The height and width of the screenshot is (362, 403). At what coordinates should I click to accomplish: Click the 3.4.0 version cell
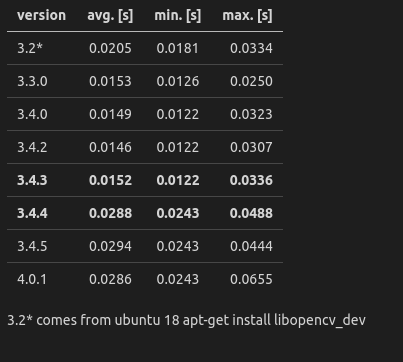[32, 114]
